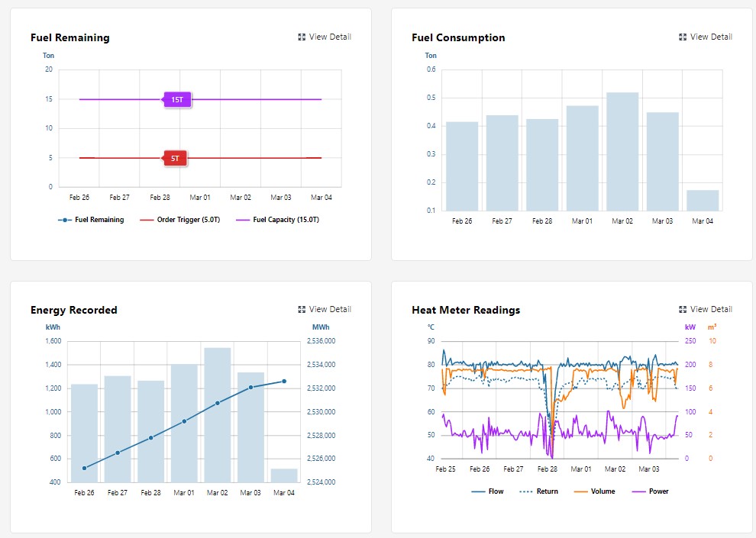
Task: Click expand icon in Heat Meter Readings card
Action: [683, 309]
